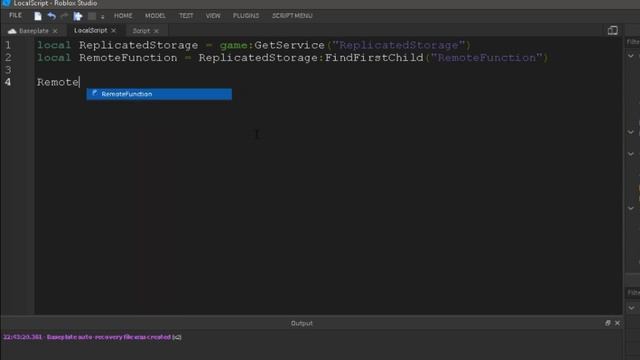Close the LocalScript tab
640x360 pixels.
coord(113,31)
